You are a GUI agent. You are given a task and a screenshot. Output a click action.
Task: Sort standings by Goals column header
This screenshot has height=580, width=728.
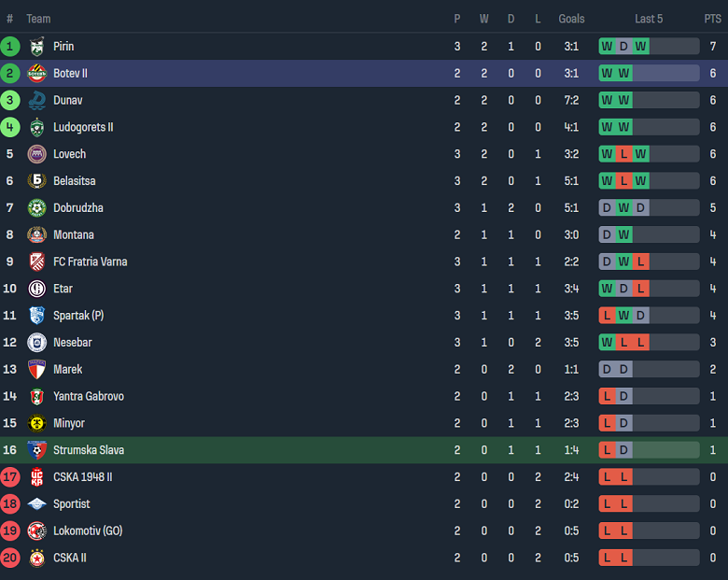point(571,19)
